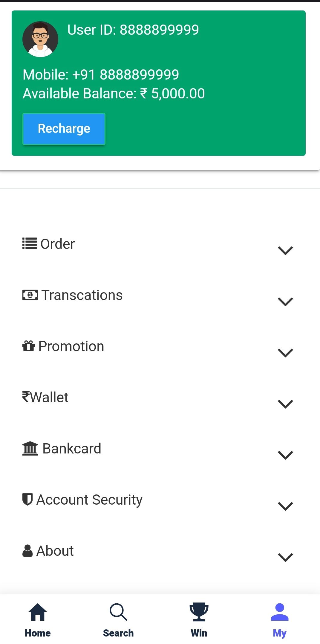Open the Search tab
The image size is (320, 644).
(x=118, y=619)
